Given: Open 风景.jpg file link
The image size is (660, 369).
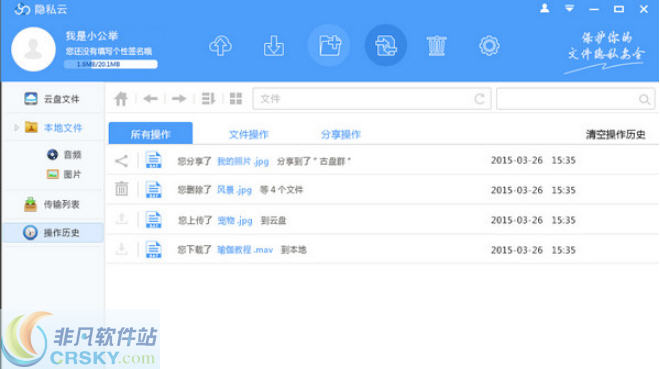Looking at the screenshot, I should (234, 190).
